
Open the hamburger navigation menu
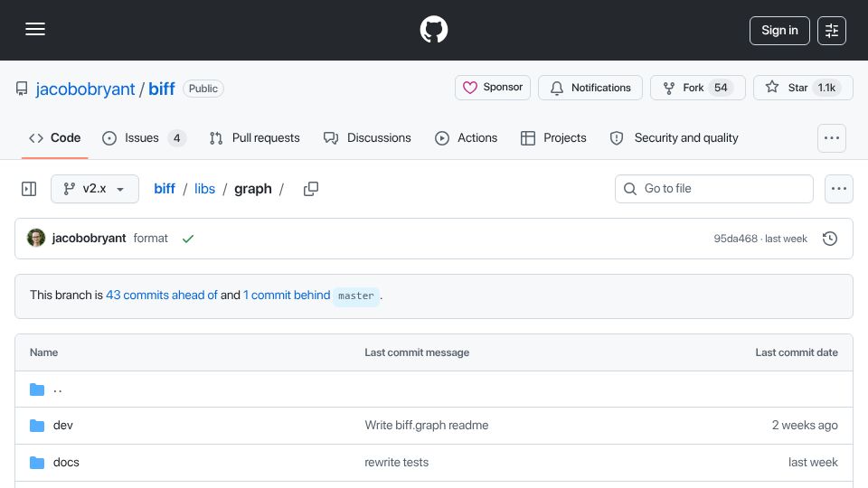[35, 29]
